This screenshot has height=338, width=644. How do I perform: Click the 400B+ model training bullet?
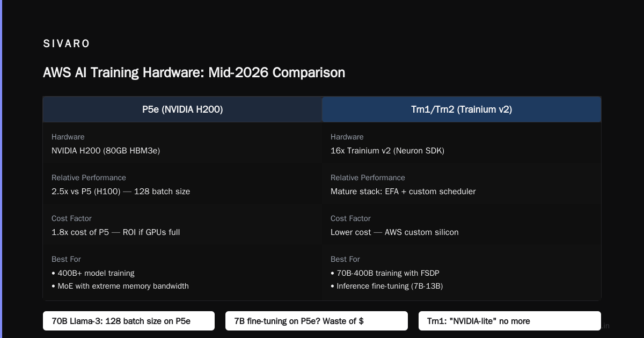(93, 273)
